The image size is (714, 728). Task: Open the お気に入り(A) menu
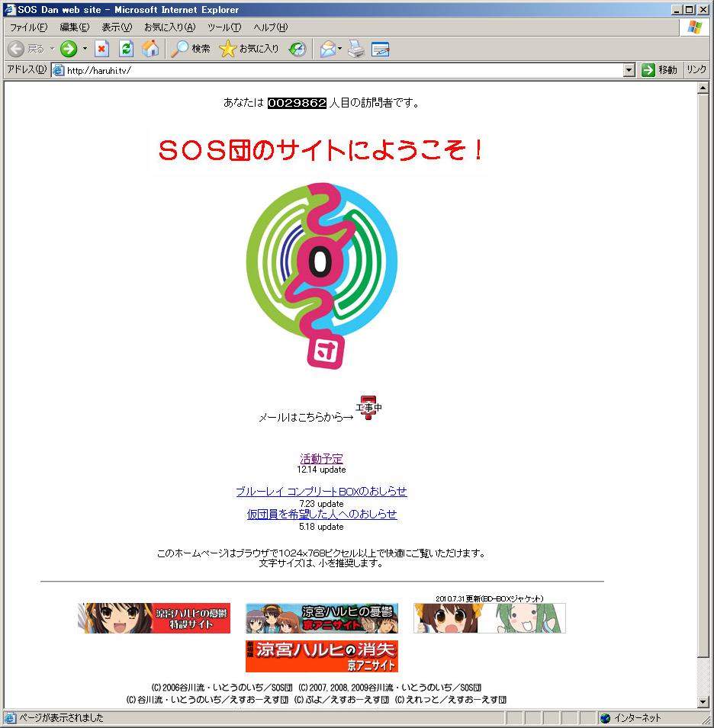169,27
